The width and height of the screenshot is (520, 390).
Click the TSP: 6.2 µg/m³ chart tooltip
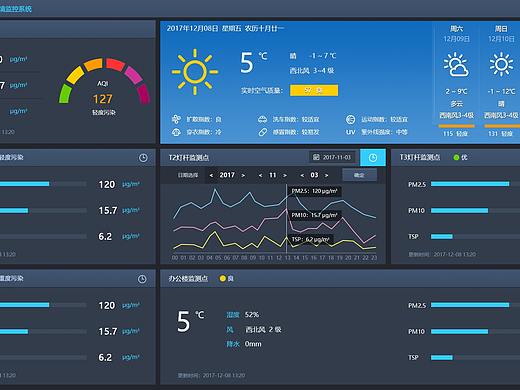[x=311, y=239]
